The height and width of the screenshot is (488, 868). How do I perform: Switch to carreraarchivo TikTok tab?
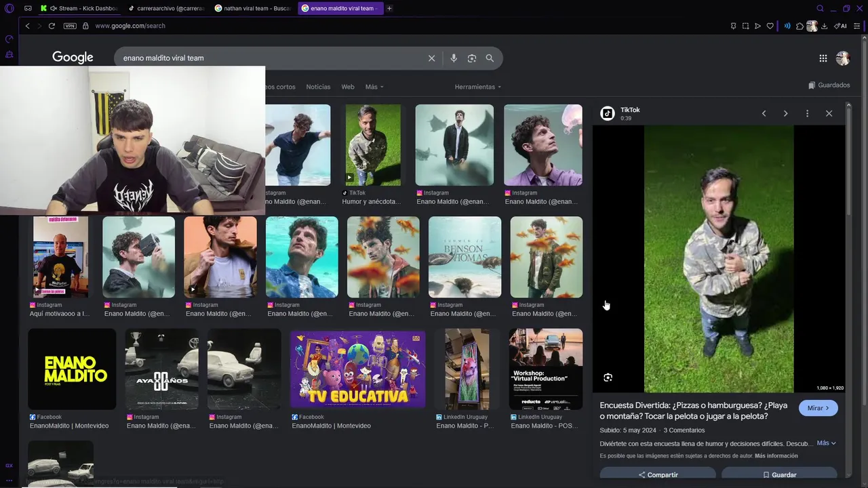click(x=166, y=8)
